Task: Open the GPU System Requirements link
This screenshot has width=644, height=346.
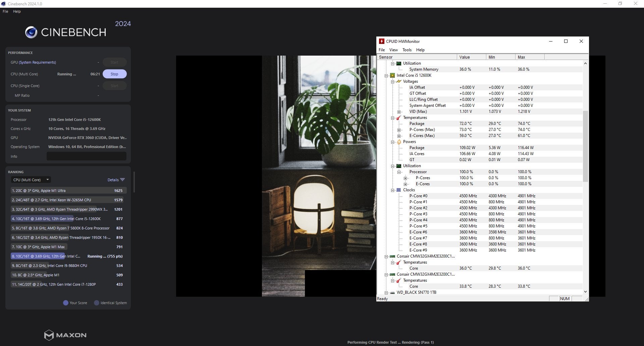Action: click(x=38, y=62)
